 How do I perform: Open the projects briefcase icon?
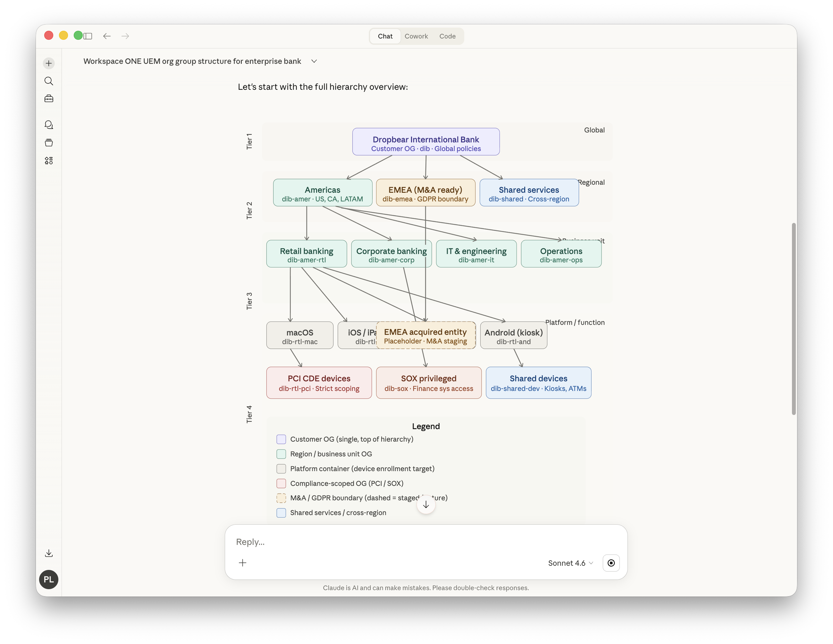[x=49, y=98]
